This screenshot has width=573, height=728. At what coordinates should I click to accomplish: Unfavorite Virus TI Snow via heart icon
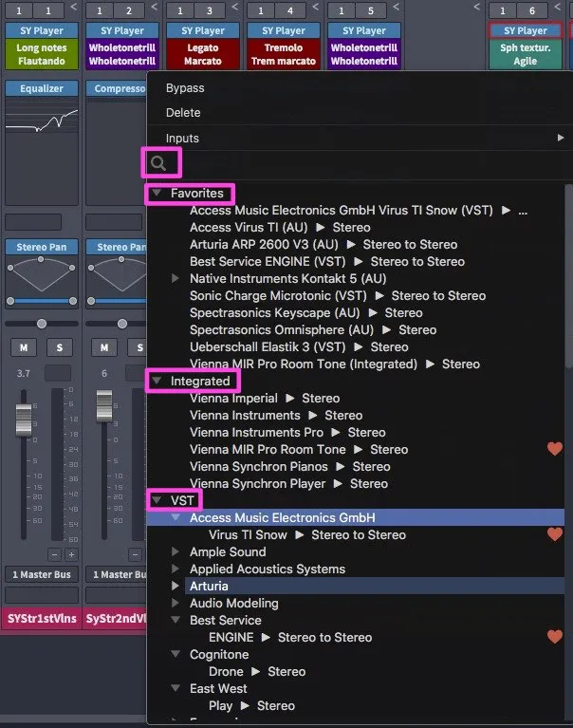point(554,534)
